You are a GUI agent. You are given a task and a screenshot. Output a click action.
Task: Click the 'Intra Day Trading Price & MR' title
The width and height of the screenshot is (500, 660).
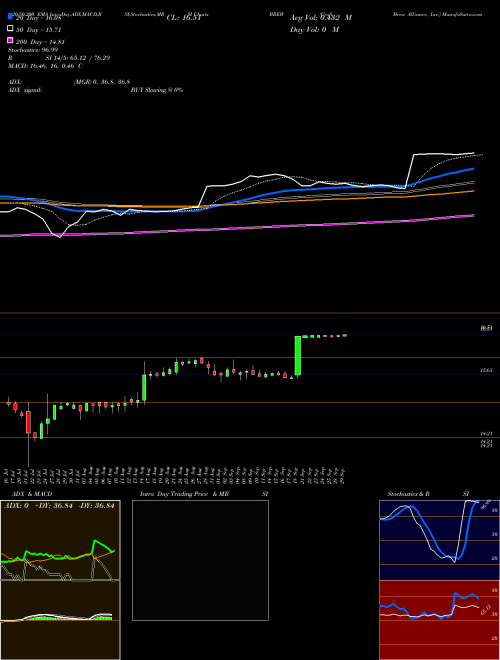click(184, 494)
